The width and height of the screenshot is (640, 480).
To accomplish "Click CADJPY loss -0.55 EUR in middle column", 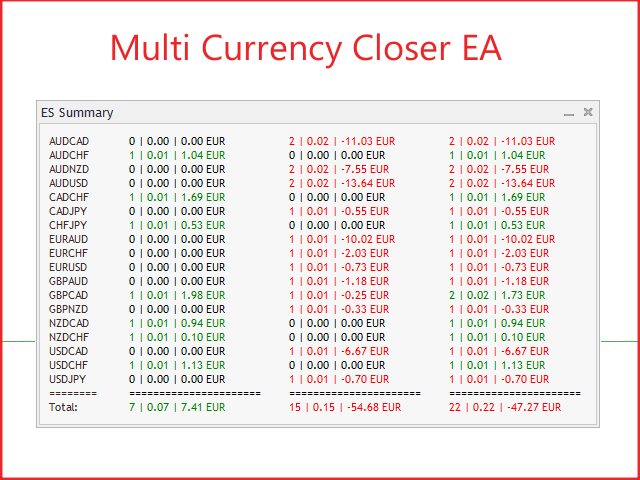I will point(365,211).
